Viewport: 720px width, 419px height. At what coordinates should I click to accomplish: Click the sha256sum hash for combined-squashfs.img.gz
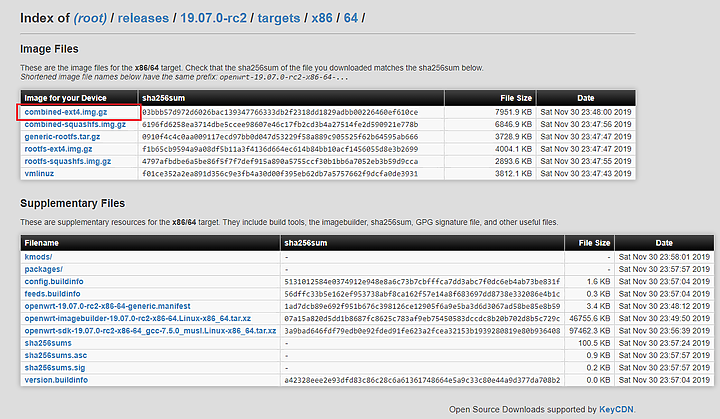click(280, 125)
